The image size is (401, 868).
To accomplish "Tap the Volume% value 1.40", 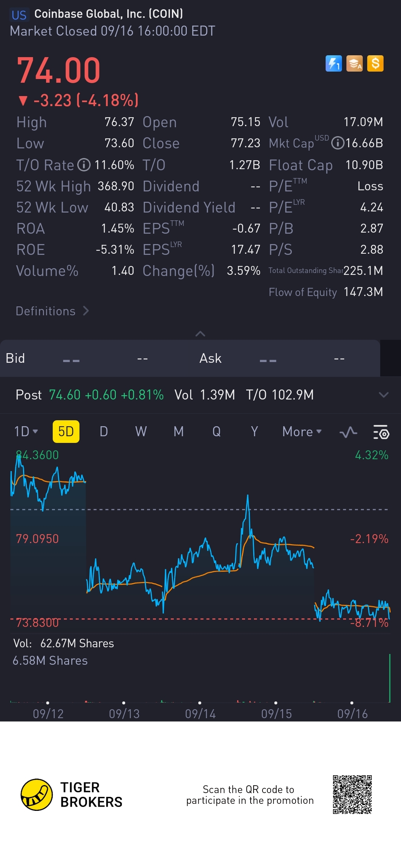I will click(x=123, y=270).
